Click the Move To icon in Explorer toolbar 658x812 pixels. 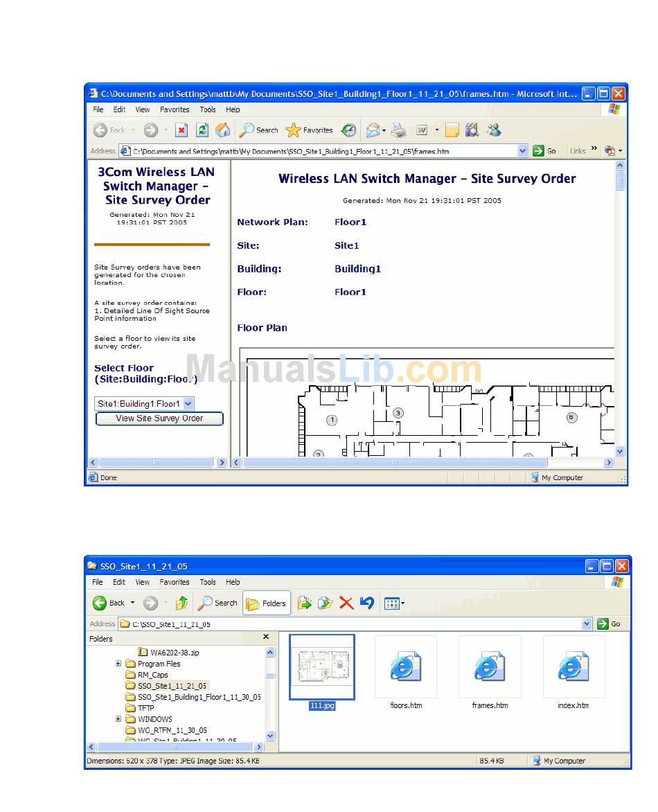click(x=304, y=603)
